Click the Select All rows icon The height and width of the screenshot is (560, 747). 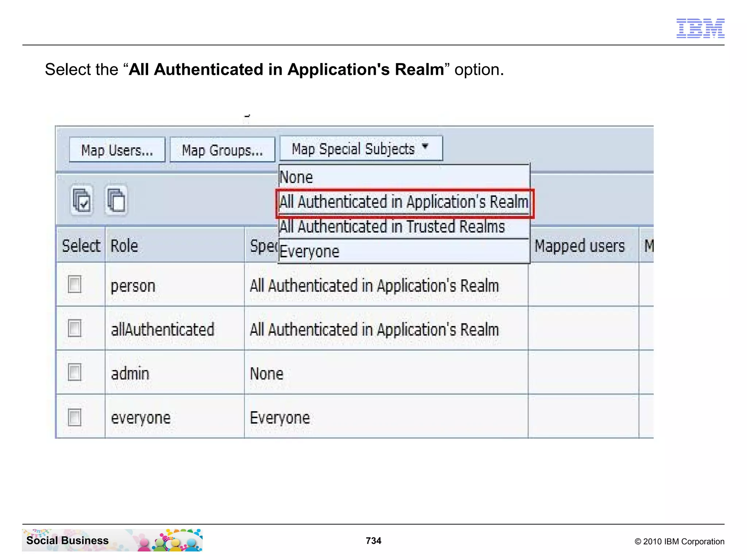pos(82,200)
